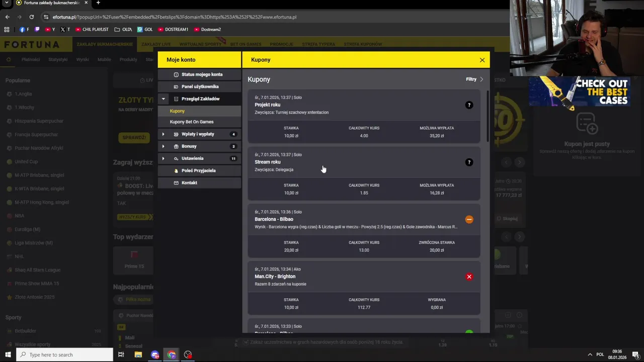Close the Kupony popup with the X
644x362 pixels.
482,60
